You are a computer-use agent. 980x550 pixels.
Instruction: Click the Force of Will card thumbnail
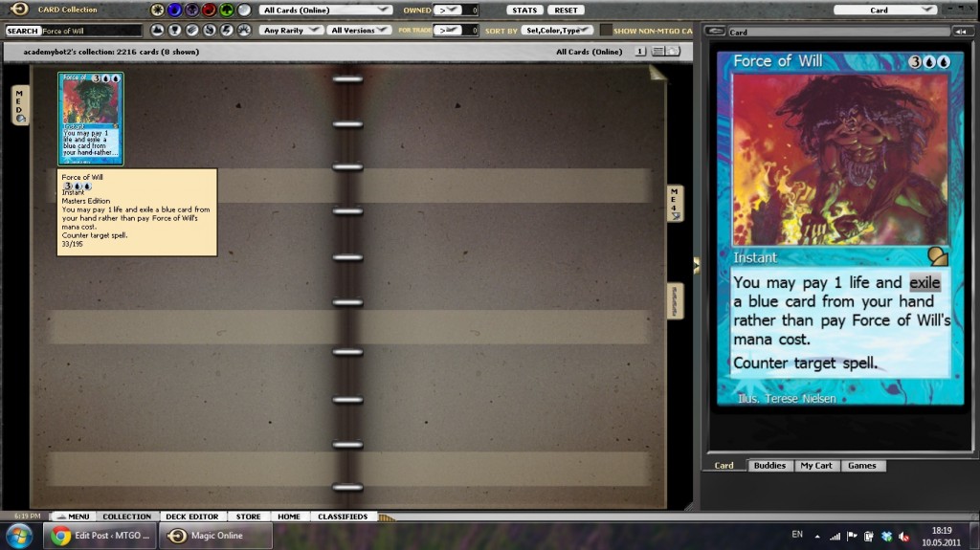(x=91, y=118)
